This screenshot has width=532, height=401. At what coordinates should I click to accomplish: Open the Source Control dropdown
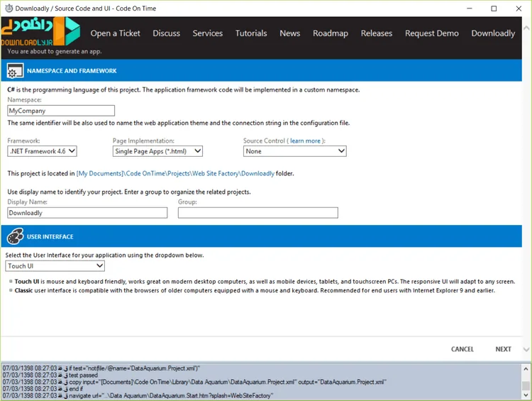(295, 151)
